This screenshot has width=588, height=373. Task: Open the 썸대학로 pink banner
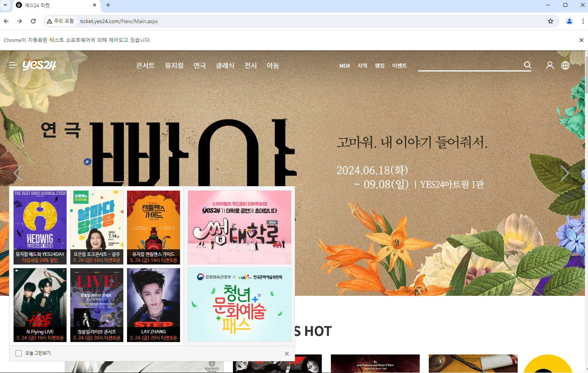239,227
